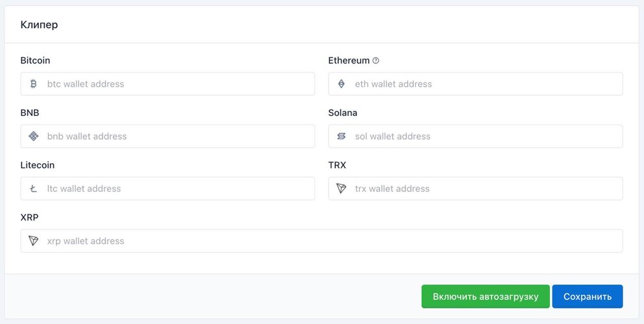Click the XRP field label
The width and height of the screenshot is (644, 324).
click(x=29, y=217)
